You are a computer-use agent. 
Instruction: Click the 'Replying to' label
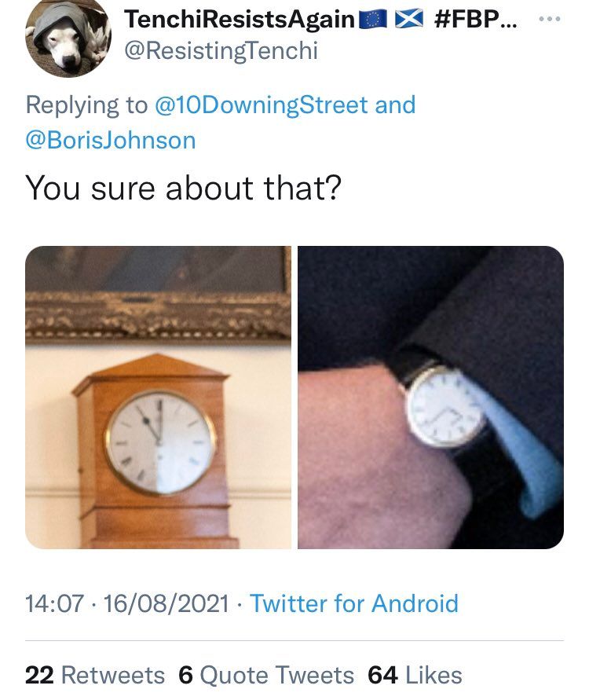[86, 105]
